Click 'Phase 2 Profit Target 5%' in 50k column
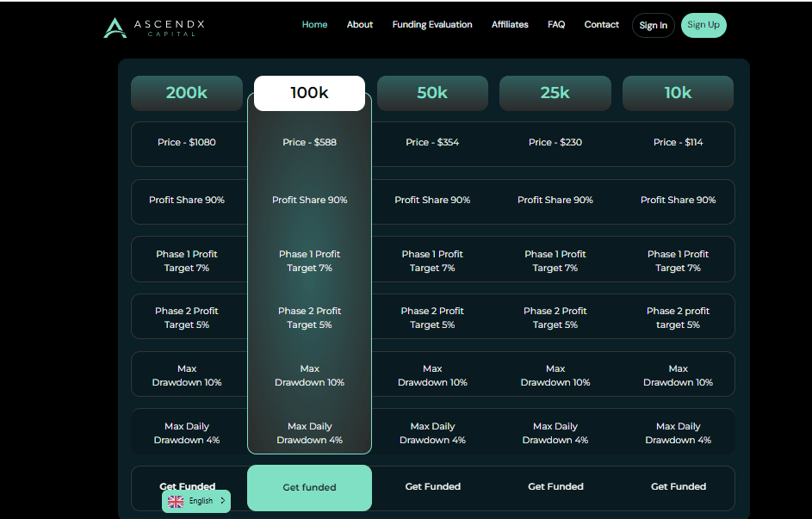This screenshot has width=812, height=519. tap(432, 318)
